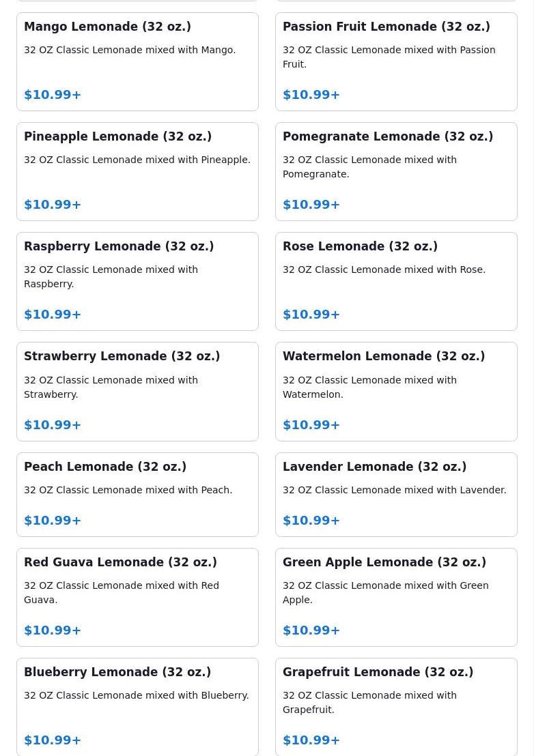The height and width of the screenshot is (756, 534).
Task: Click the Watermelon lemonade description text
Action: [x=369, y=387]
